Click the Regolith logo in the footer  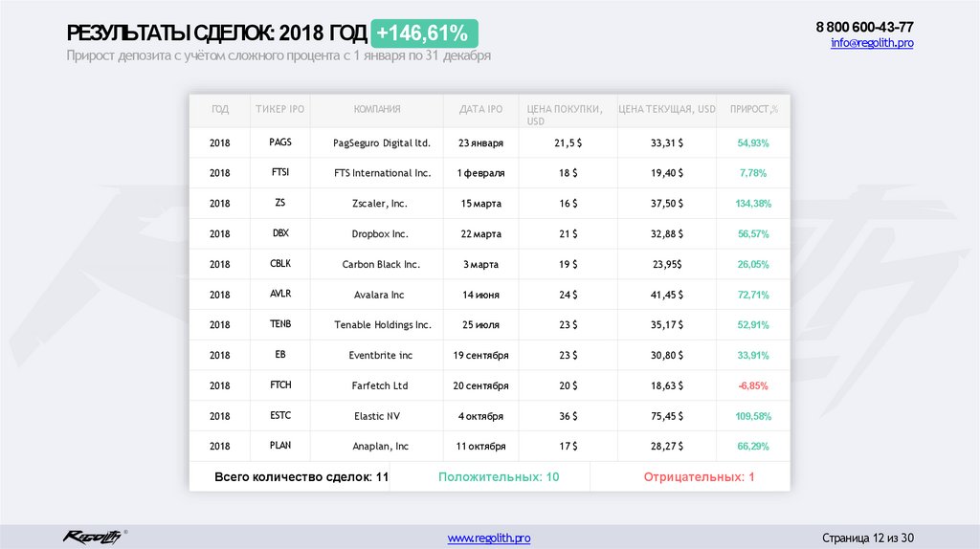click(x=94, y=537)
